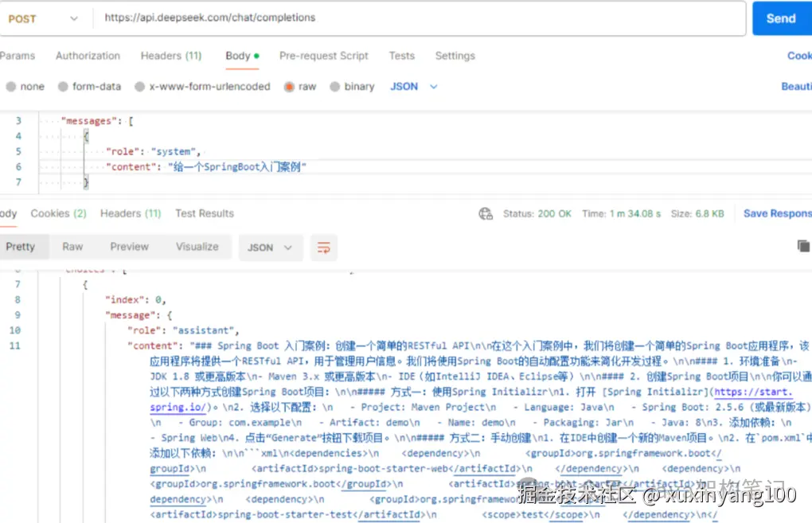The height and width of the screenshot is (523, 812).
Task: Select the none body type radio
Action: tap(11, 87)
